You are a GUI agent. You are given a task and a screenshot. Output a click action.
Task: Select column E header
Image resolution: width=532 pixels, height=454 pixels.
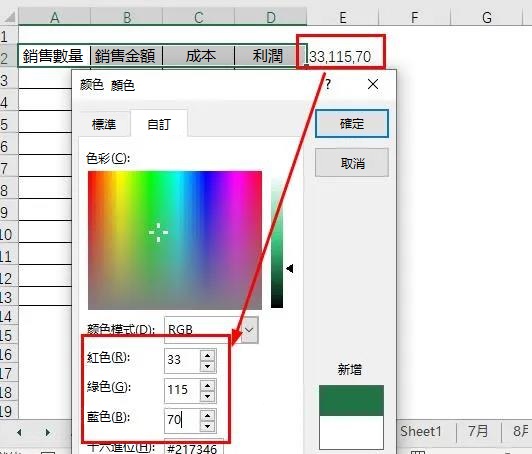343,17
